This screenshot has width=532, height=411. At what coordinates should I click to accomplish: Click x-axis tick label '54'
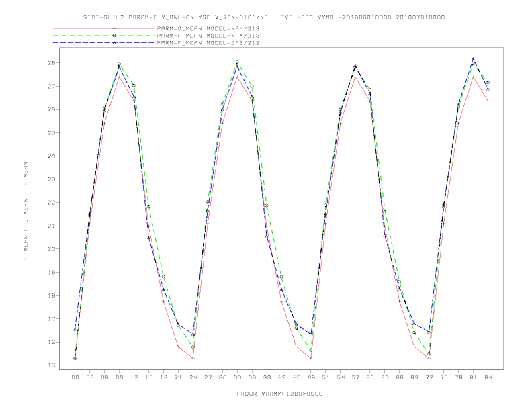pyautogui.click(x=341, y=377)
